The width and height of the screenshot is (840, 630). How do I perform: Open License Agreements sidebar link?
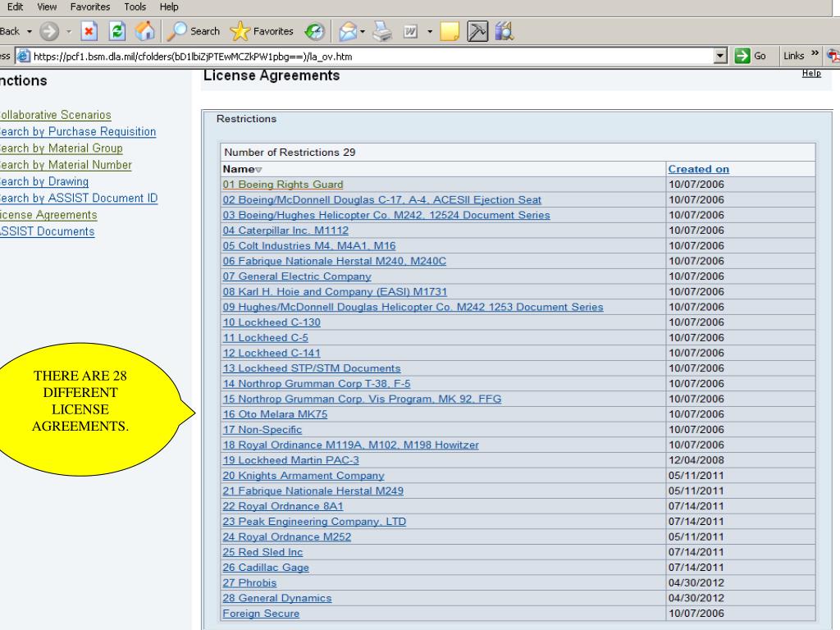pos(48,215)
